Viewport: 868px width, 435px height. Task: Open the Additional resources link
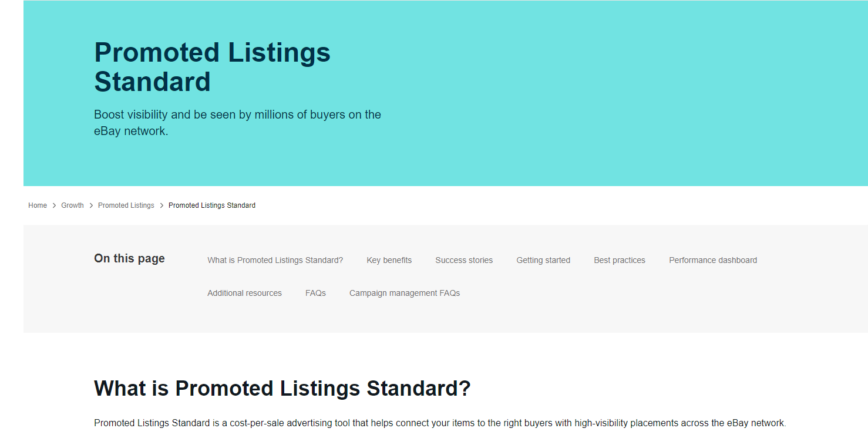coord(244,292)
